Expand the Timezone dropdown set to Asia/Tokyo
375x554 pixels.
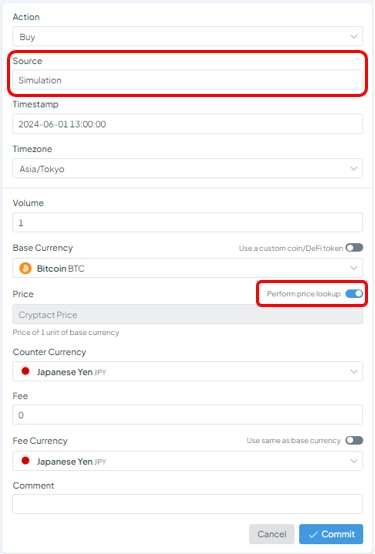pos(188,169)
